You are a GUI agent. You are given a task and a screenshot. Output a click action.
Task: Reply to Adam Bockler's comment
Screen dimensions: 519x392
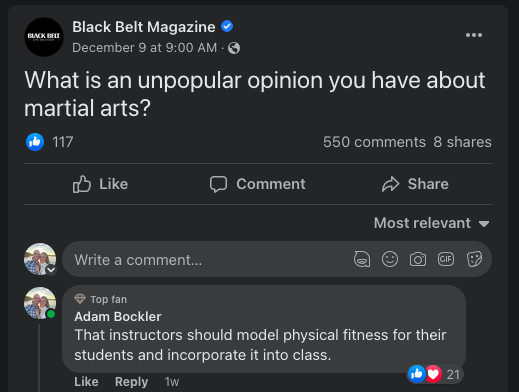(x=131, y=382)
